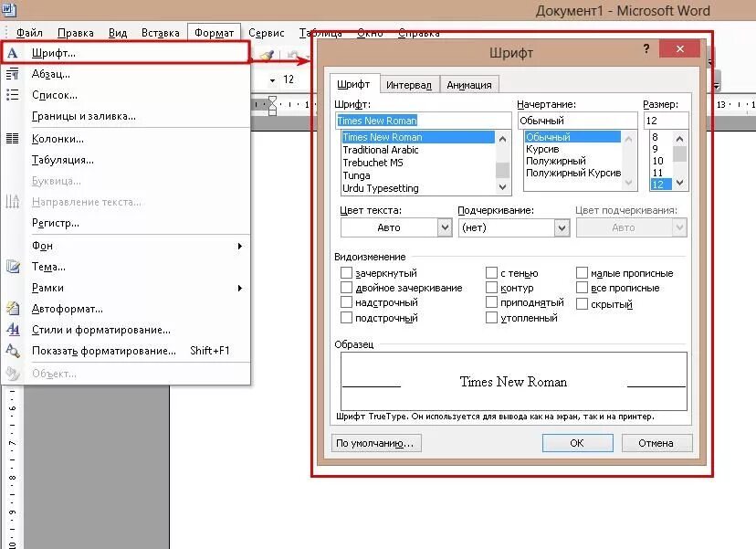Select Tunga in font list
Image resolution: width=756 pixels, height=549 pixels.
(418, 175)
